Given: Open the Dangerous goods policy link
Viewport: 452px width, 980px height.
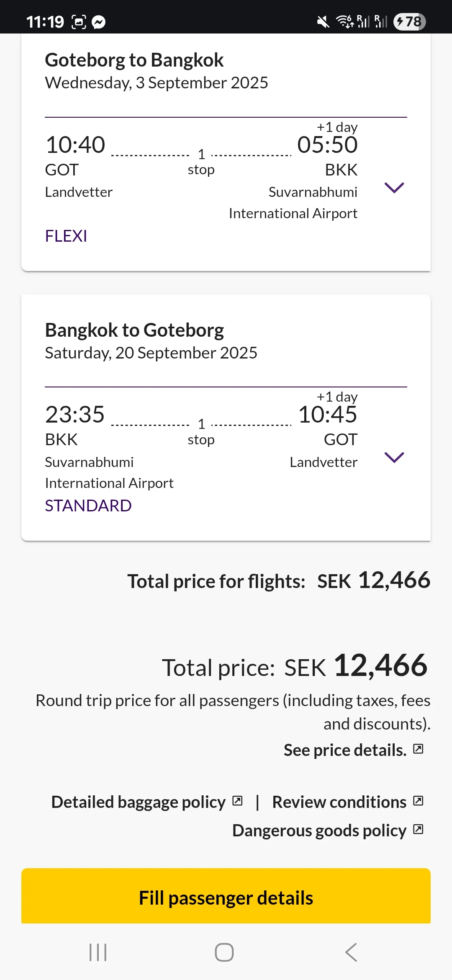Looking at the screenshot, I should pos(319,830).
